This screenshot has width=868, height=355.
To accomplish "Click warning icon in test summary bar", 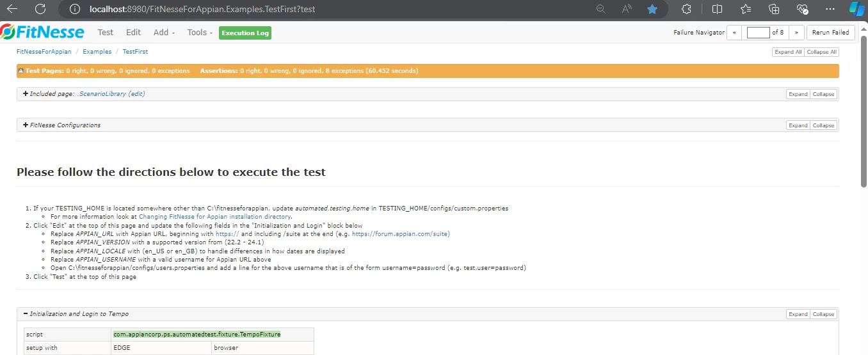I will [21, 71].
